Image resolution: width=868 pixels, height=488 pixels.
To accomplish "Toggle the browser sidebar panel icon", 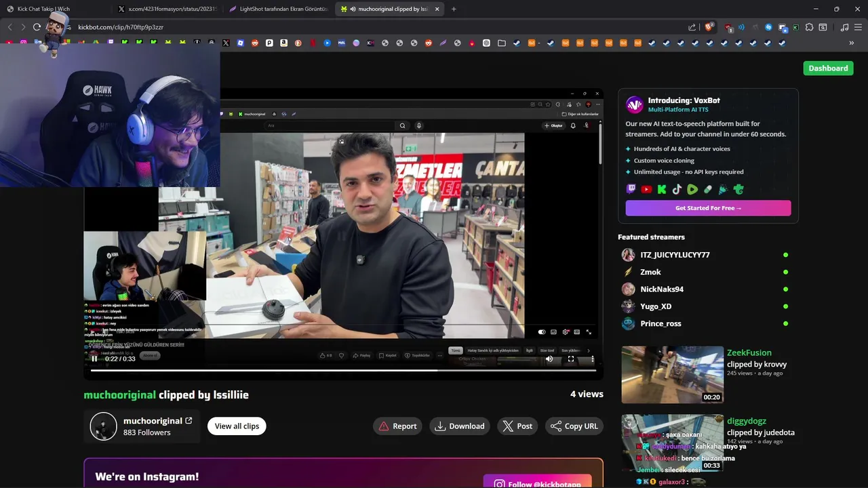I will click(x=823, y=27).
